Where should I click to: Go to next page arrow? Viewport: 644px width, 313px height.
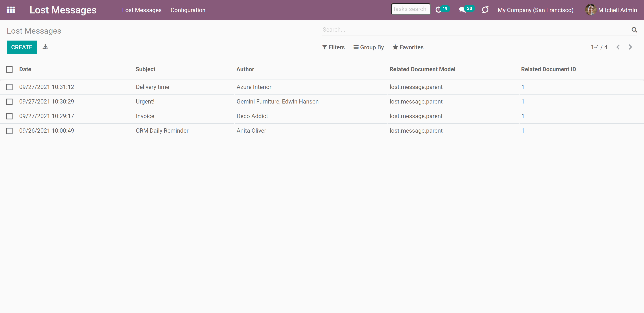pyautogui.click(x=630, y=47)
